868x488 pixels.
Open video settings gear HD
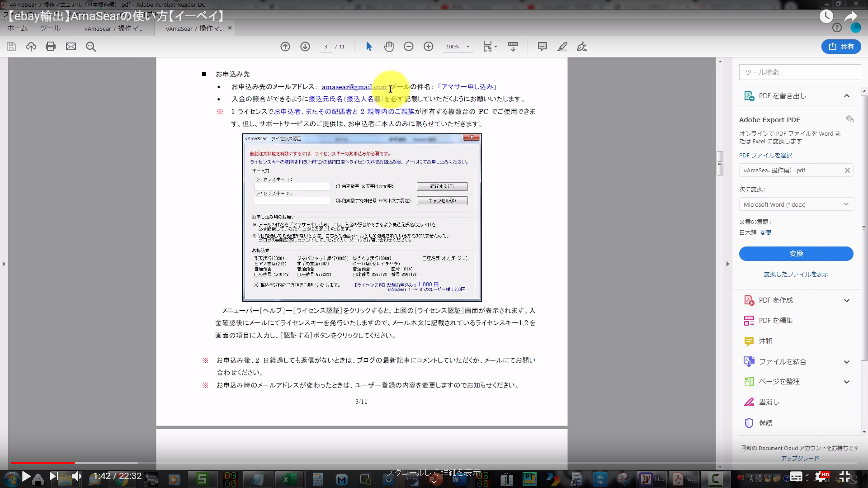pyautogui.click(x=821, y=476)
